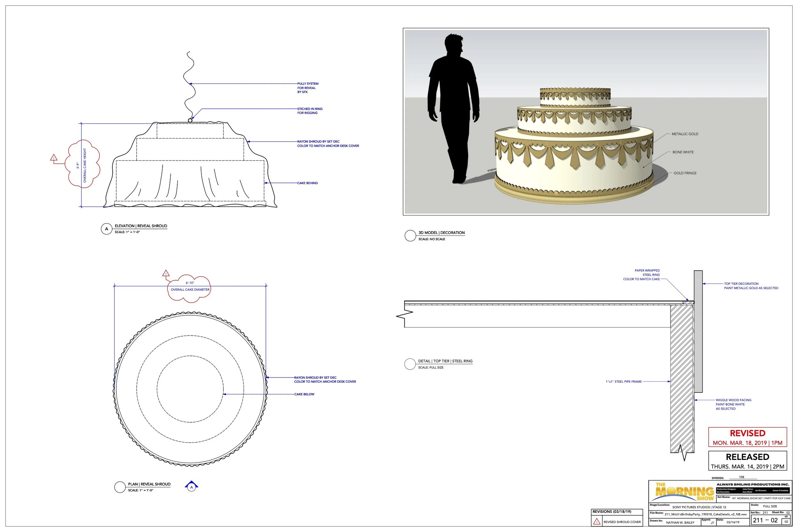Select the 'FULL SIZE' scale value in title block

click(770, 506)
